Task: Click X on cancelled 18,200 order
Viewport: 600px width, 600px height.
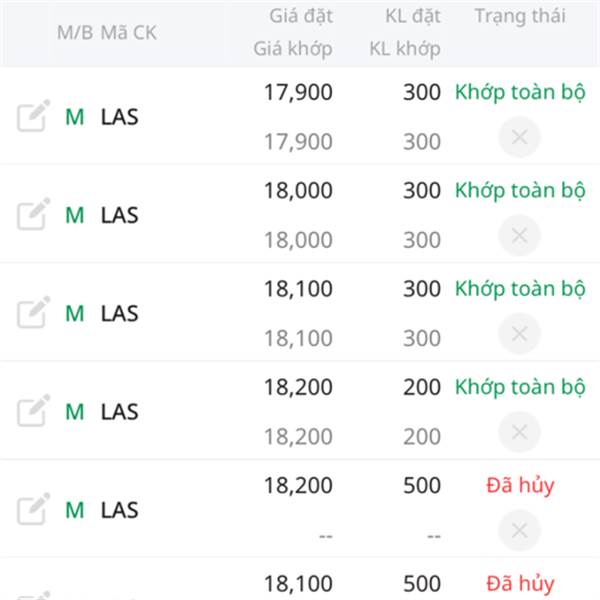Action: [x=519, y=530]
